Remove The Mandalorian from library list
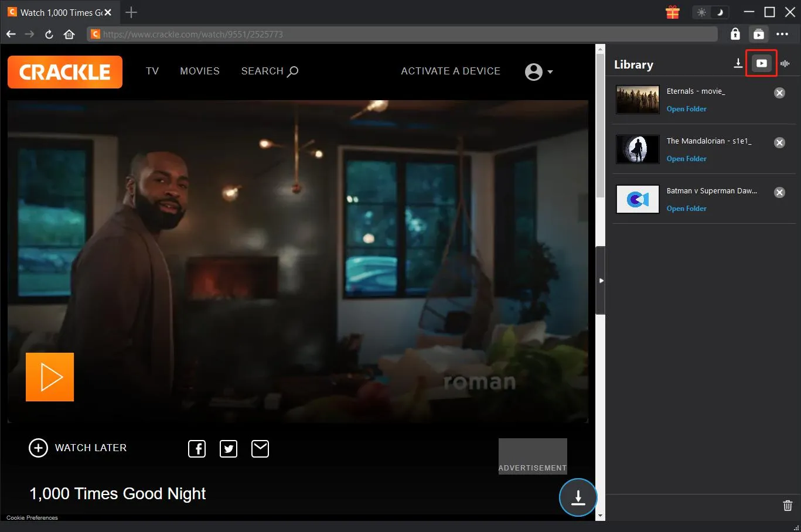801x532 pixels. click(x=779, y=142)
